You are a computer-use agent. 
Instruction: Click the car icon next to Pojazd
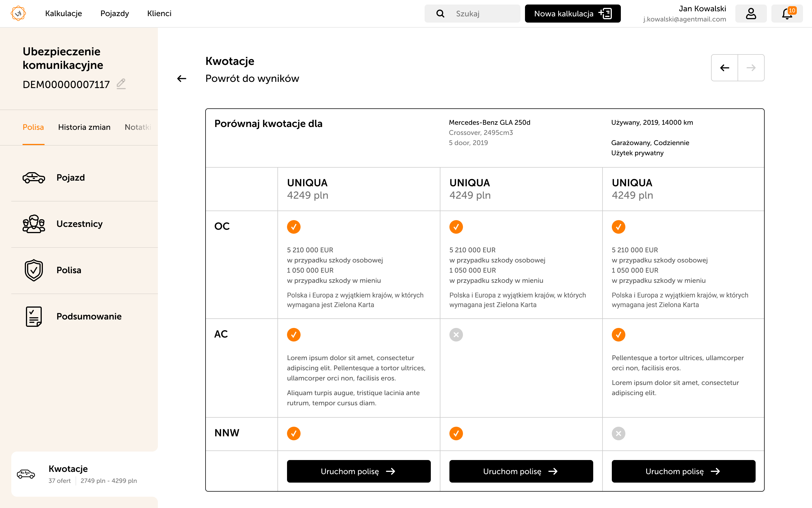click(34, 178)
